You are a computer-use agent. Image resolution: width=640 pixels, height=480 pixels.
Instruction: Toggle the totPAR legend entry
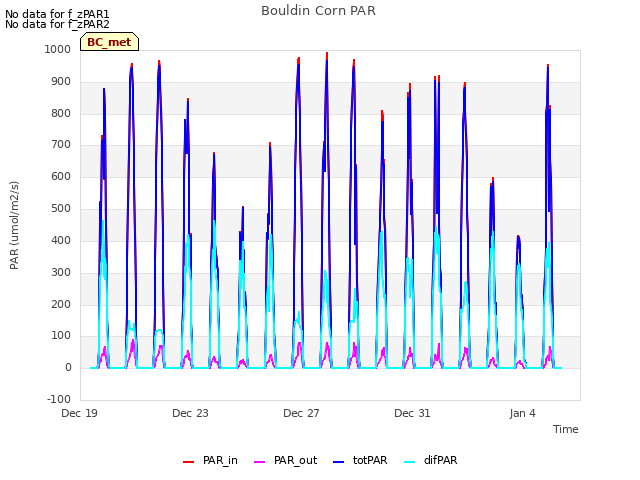click(x=360, y=460)
